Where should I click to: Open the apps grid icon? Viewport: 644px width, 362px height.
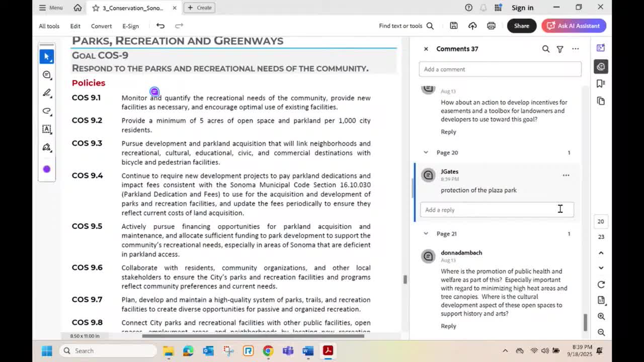pos(498,8)
